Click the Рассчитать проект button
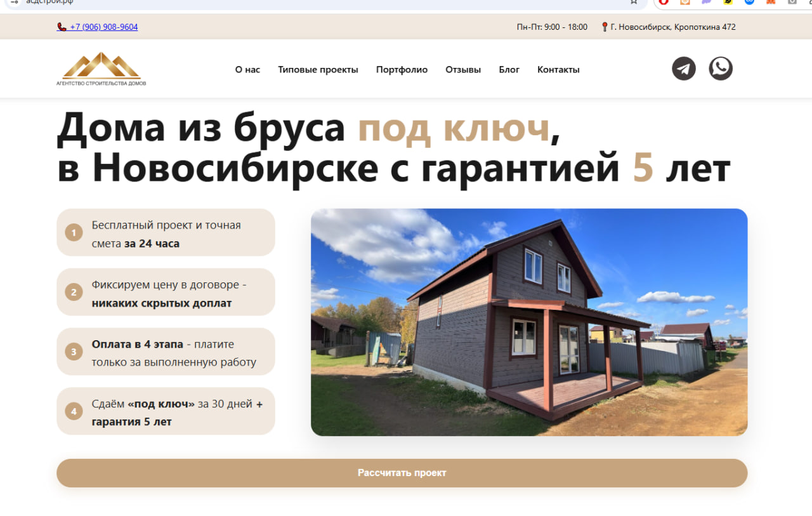 402,473
